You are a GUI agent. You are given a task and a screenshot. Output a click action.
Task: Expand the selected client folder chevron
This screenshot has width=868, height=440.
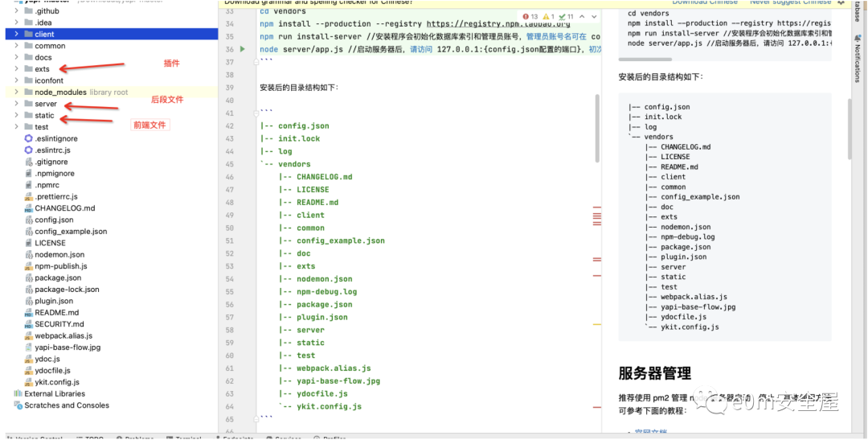(x=17, y=35)
